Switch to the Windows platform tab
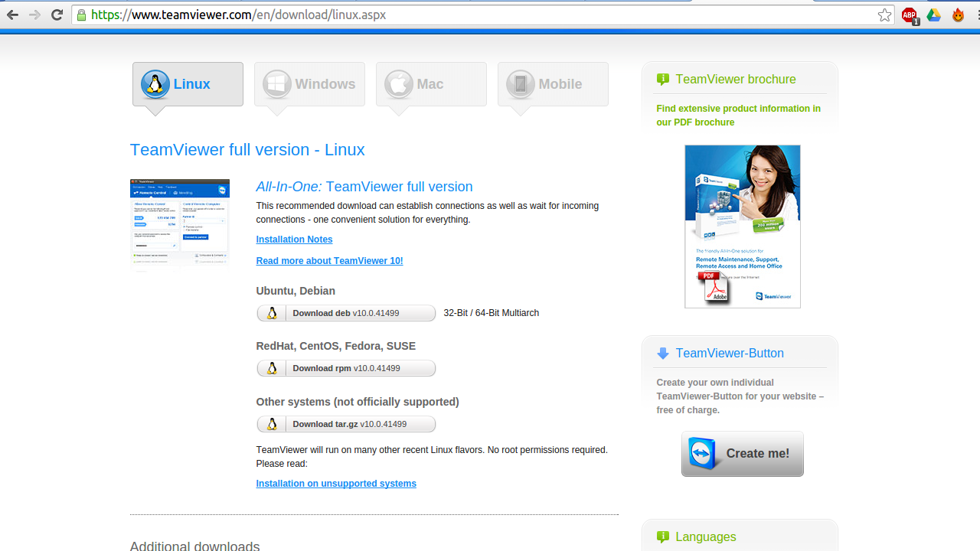 309,84
